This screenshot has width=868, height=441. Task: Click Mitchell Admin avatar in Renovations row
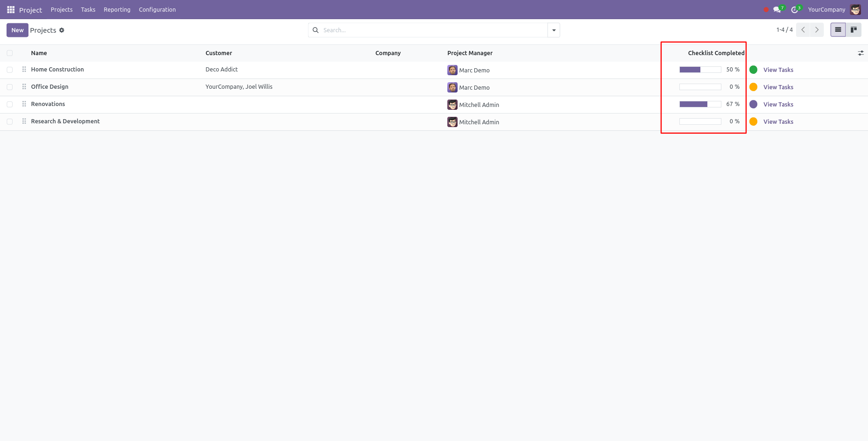tap(452, 105)
